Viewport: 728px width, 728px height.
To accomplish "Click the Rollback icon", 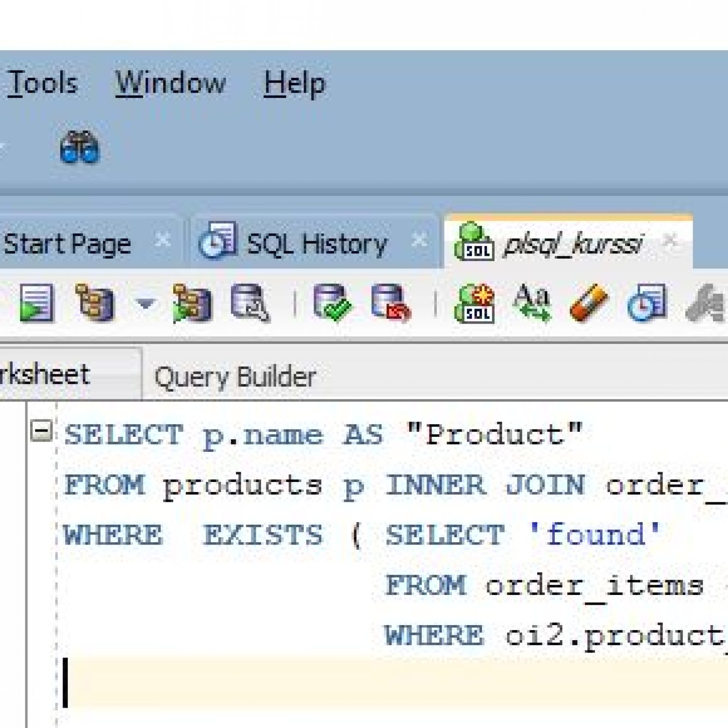I will tap(391, 303).
